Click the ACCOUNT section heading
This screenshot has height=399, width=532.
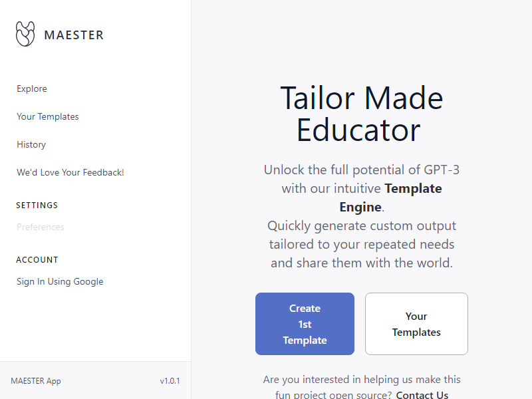(x=37, y=260)
